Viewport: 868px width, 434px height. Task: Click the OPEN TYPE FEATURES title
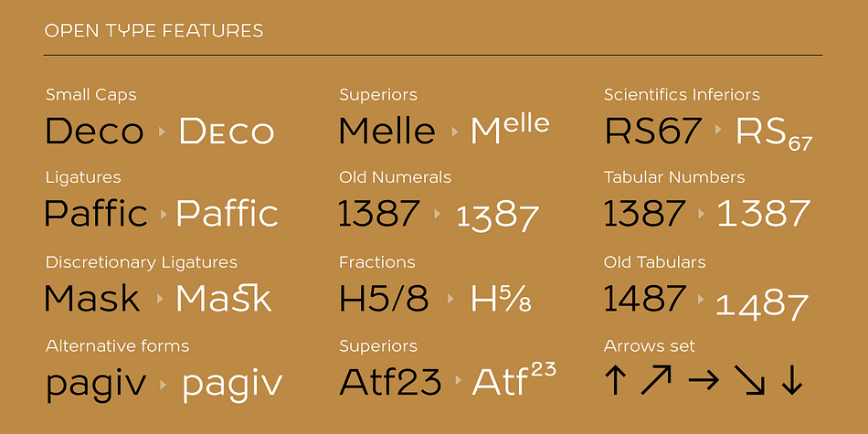coord(153,31)
